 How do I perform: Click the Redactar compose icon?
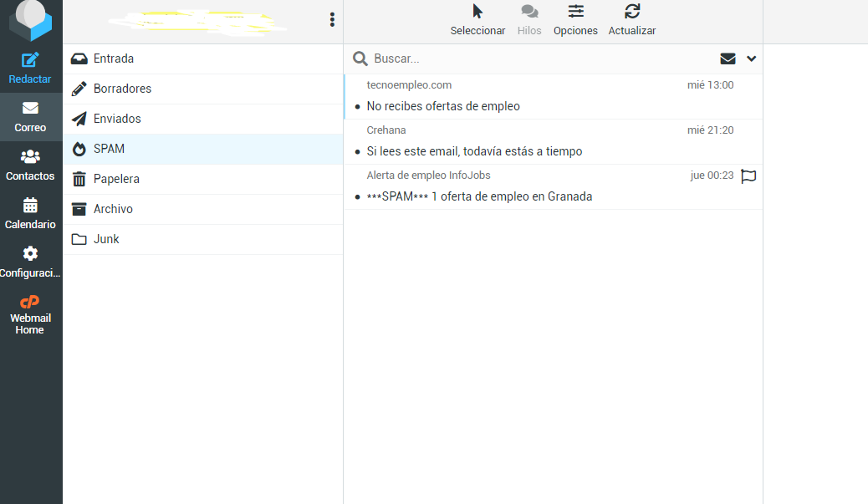pyautogui.click(x=30, y=60)
